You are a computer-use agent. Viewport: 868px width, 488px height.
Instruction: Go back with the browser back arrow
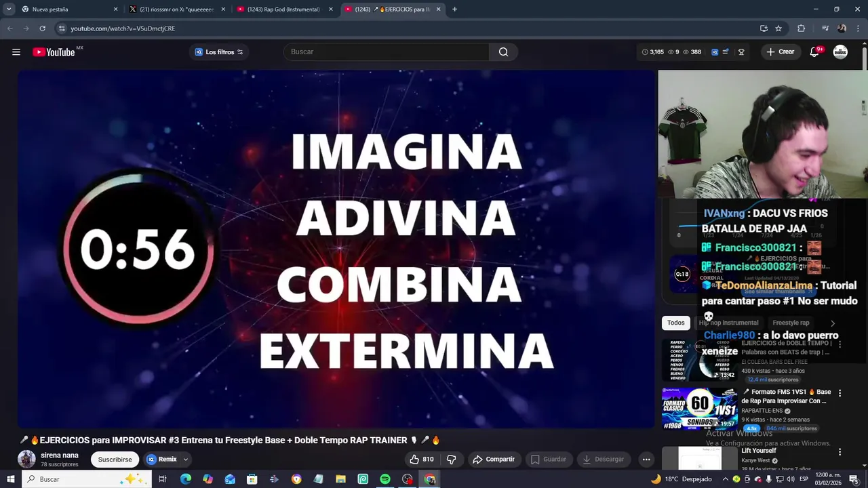[9, 28]
